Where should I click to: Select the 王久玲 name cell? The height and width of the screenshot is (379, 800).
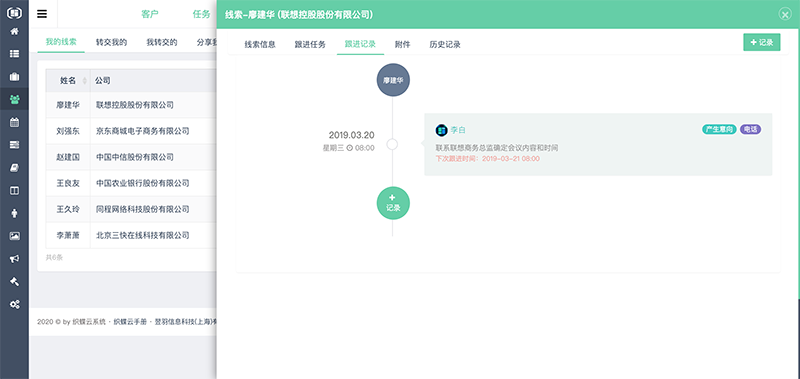click(x=68, y=209)
